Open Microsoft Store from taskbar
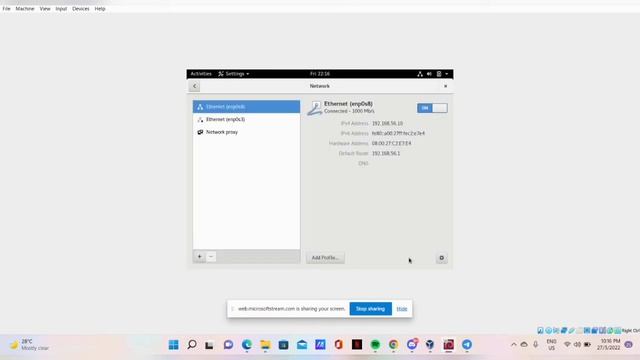 [x=283, y=345]
